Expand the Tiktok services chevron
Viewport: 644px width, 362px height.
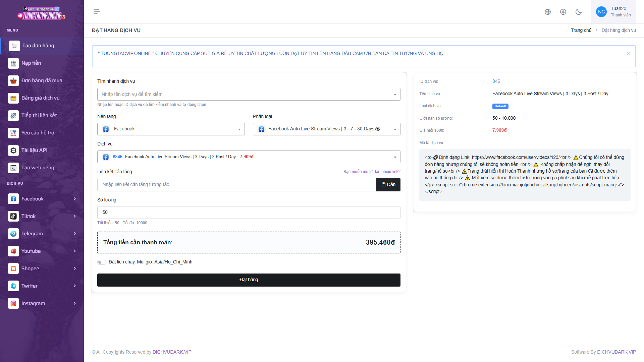pyautogui.click(x=75, y=216)
